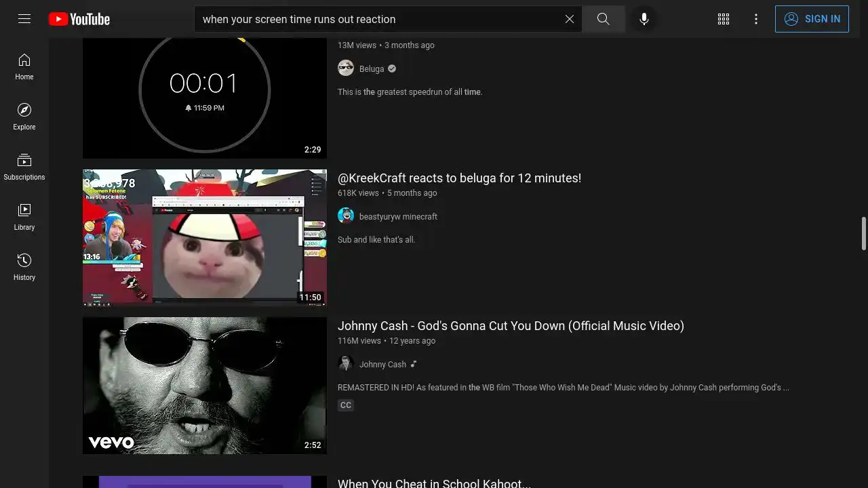Viewport: 868px width, 488px height.
Task: Open Subscriptions in the sidebar
Action: point(24,167)
